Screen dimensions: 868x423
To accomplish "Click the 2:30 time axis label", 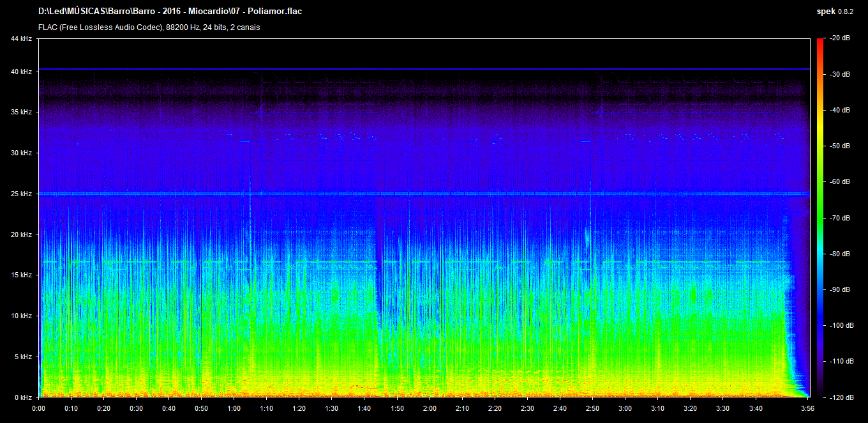I will [527, 408].
